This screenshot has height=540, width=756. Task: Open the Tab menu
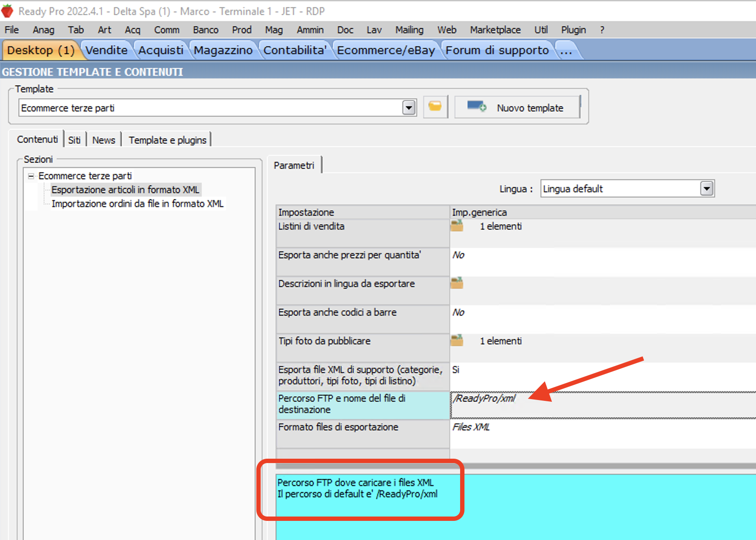(76, 30)
